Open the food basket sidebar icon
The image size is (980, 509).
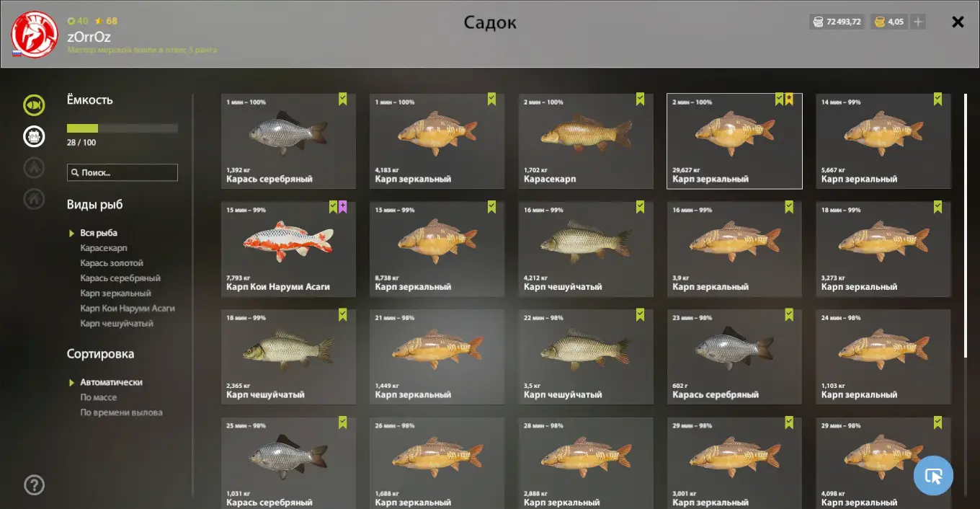pos(34,136)
